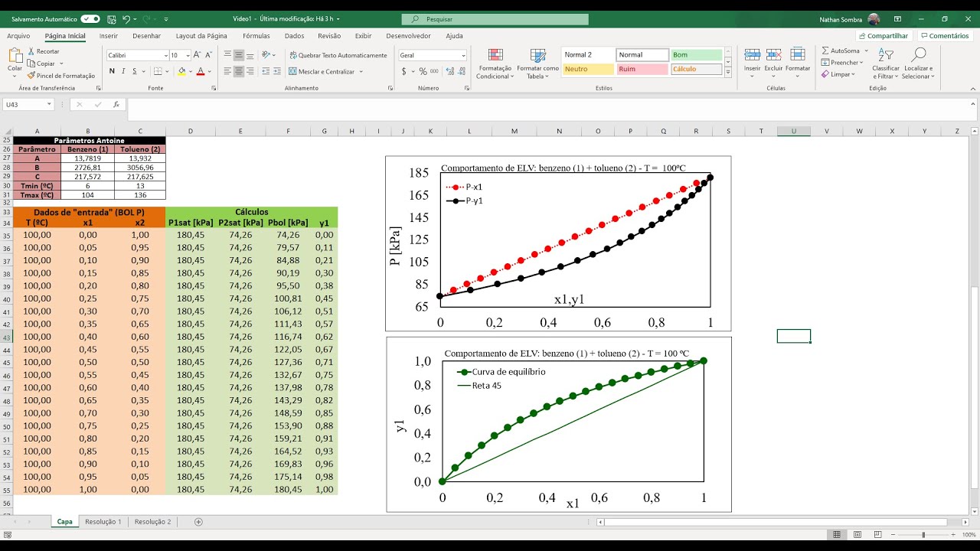980x551 pixels.
Task: Click the Recortar scissors icon
Action: point(31,51)
